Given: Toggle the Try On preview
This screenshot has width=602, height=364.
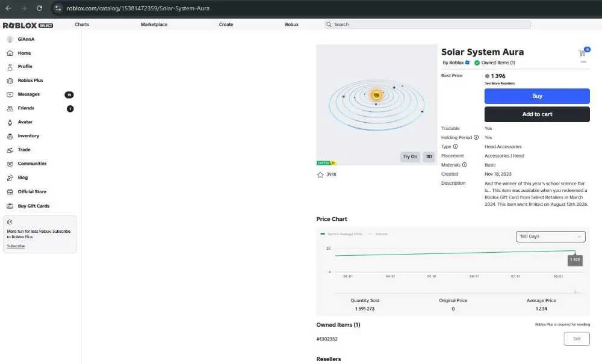Looking at the screenshot, I should tap(410, 156).
